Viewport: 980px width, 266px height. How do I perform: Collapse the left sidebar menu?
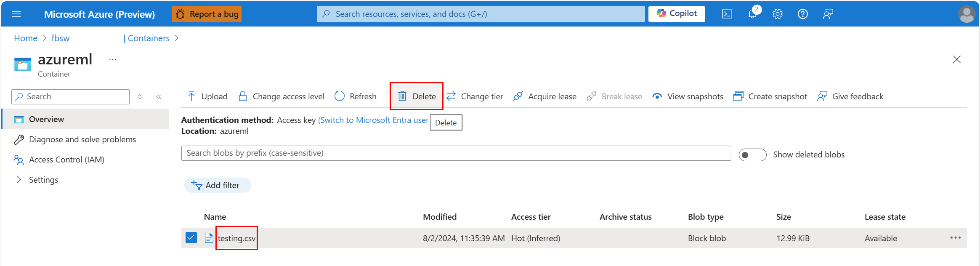[x=159, y=97]
